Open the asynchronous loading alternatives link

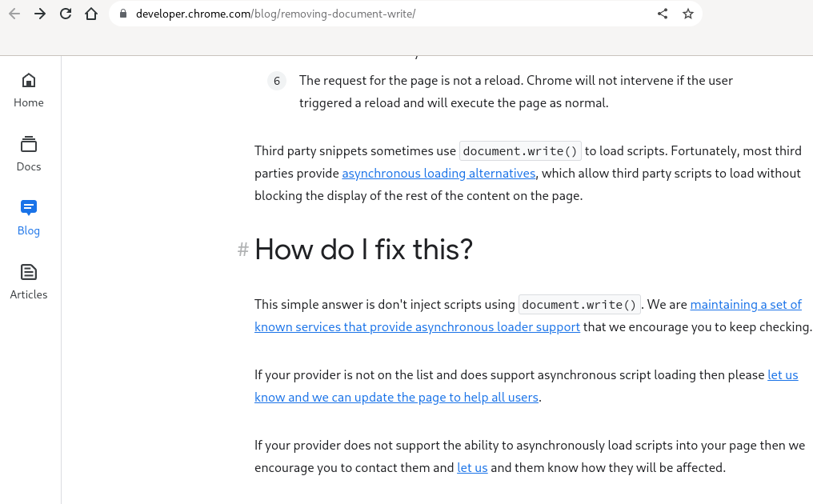pyautogui.click(x=439, y=173)
